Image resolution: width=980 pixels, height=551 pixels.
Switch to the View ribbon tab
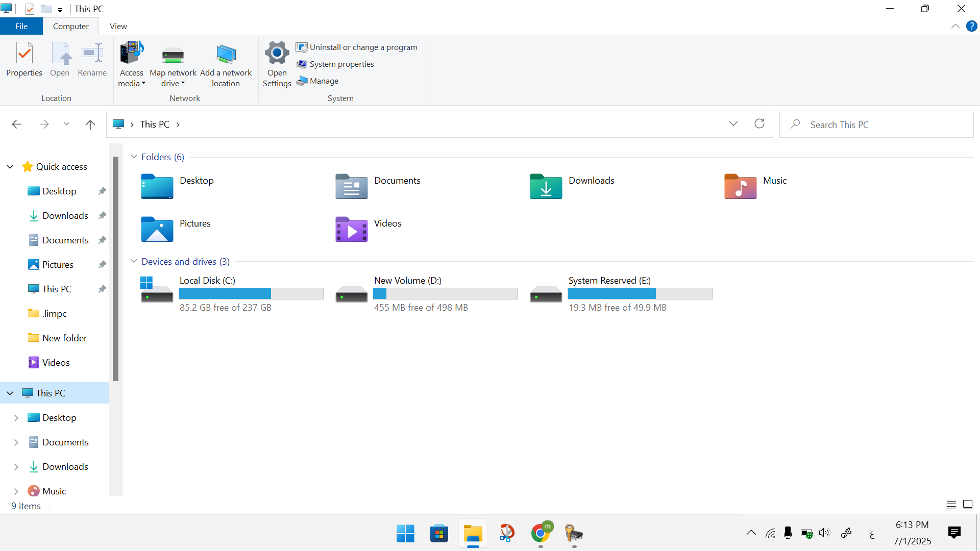pos(118,26)
